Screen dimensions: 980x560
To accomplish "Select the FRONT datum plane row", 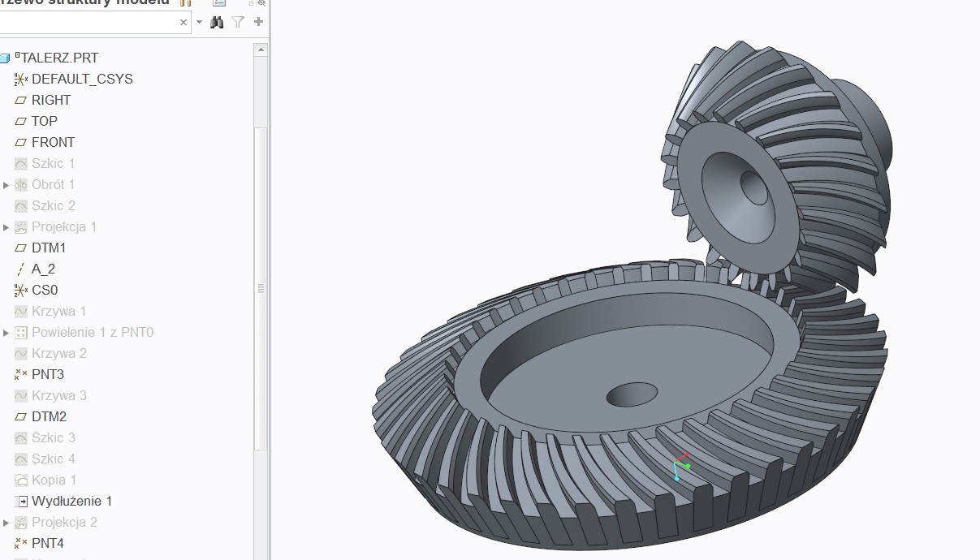I will 53,143.
